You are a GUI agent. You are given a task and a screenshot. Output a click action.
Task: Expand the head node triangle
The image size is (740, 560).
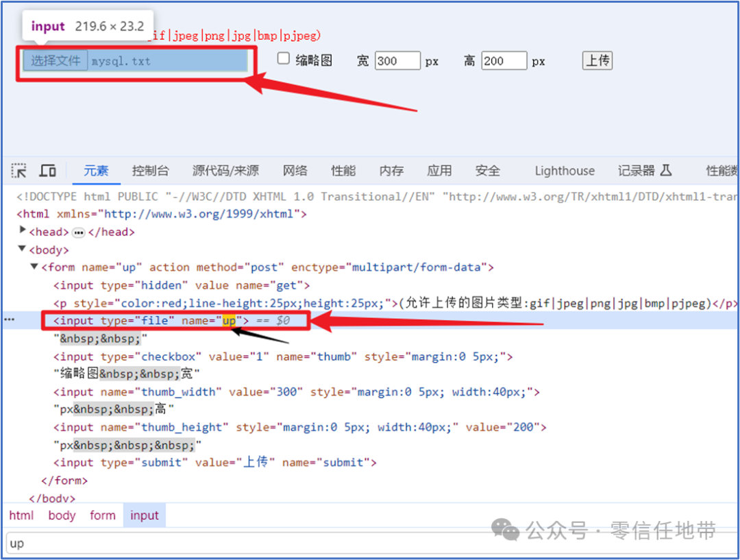[x=22, y=230]
